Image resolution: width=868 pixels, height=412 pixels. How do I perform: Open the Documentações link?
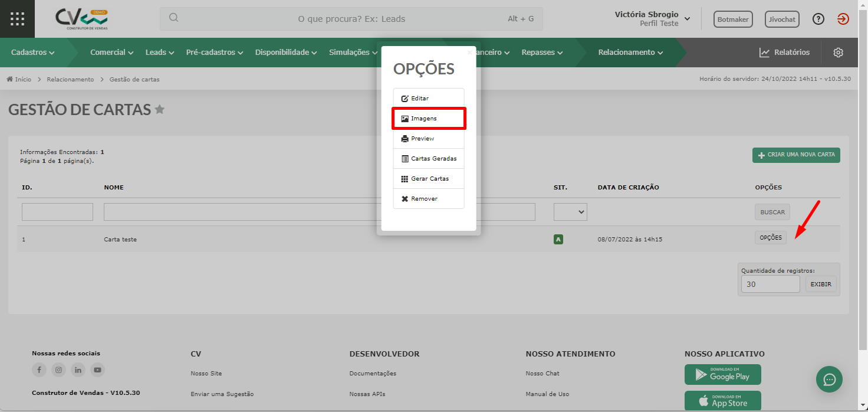tap(373, 373)
